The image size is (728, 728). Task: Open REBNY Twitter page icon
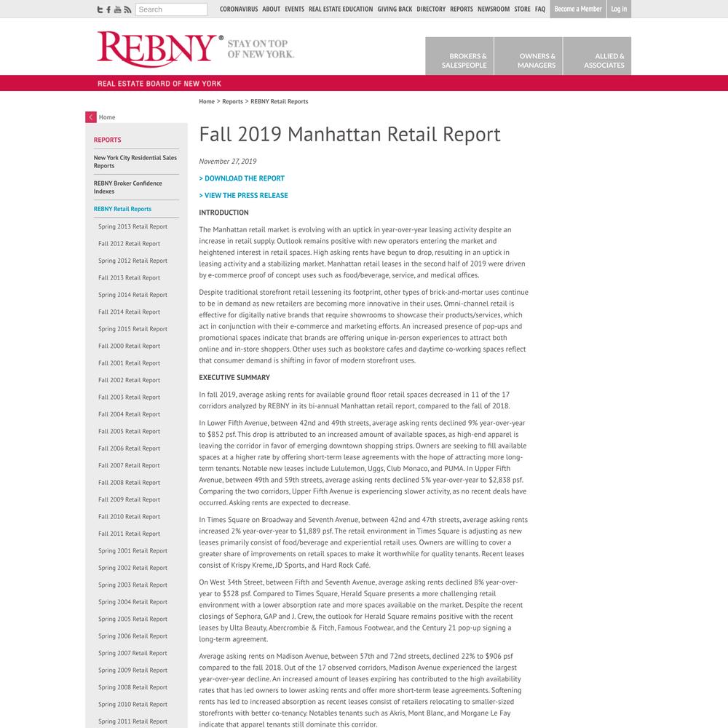click(x=100, y=9)
